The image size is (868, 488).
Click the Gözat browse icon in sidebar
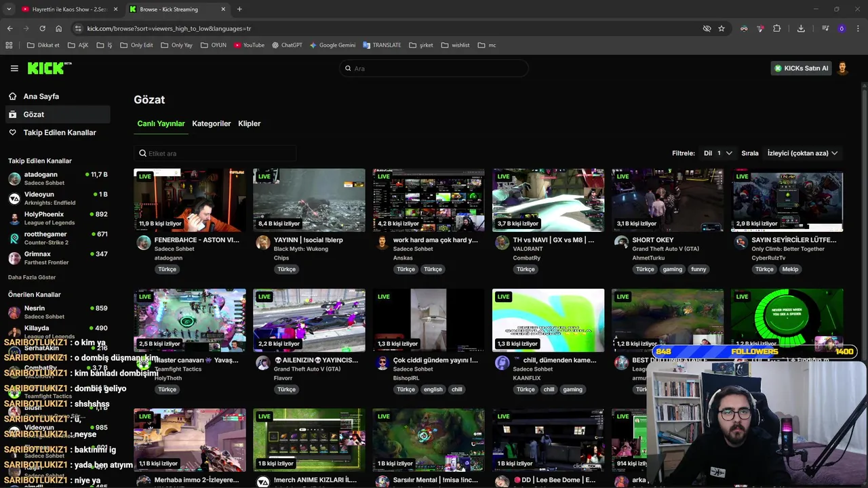[12, 115]
